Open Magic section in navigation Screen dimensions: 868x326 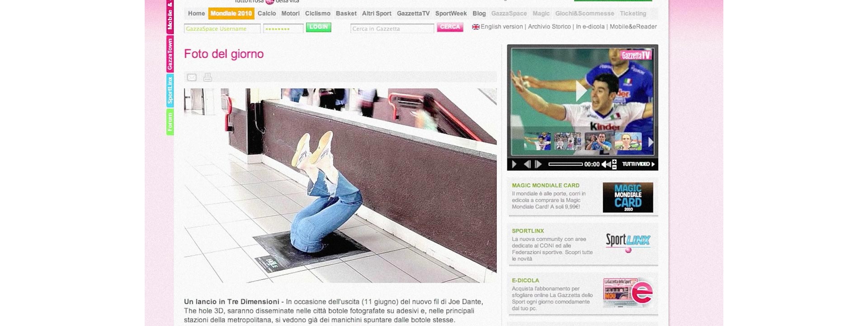tap(541, 14)
